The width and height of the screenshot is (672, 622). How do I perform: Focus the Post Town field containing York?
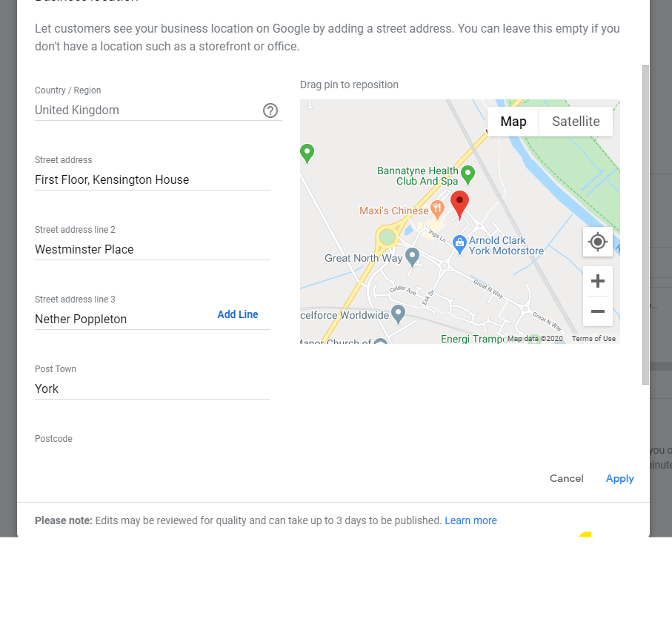pos(152,389)
